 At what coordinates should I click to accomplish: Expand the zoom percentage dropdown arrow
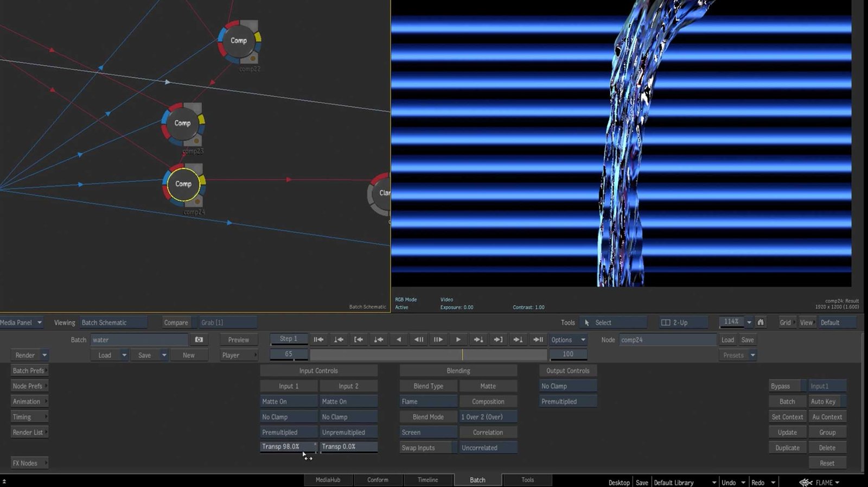click(x=749, y=322)
